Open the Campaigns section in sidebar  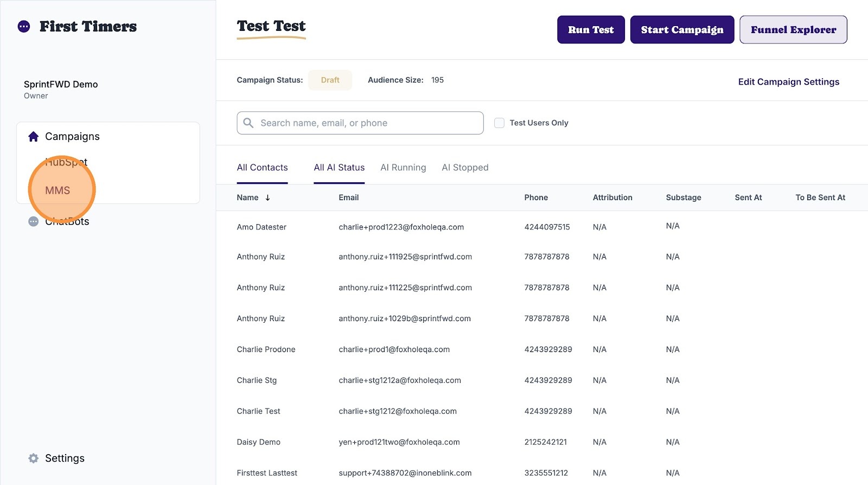coord(72,137)
